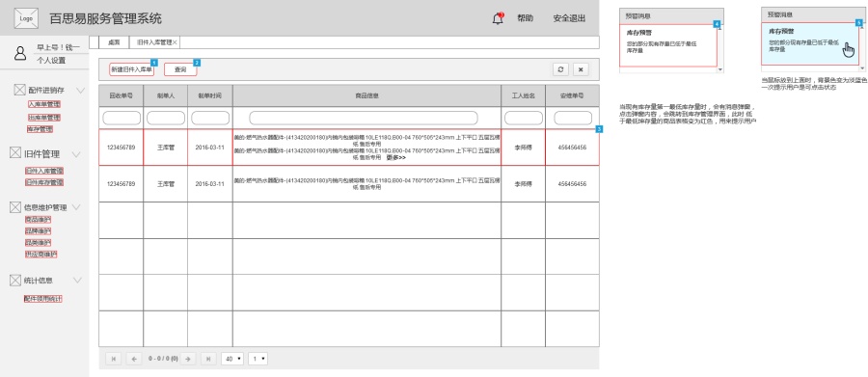Open 品牌维护 in sidebar
Viewport: 868px width, 377px height.
click(x=39, y=230)
